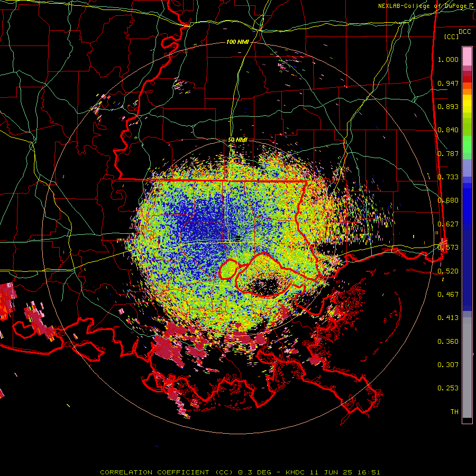Screen dimensions: 476x476
Task: Click the KHDC radar site marker at center
Action: coord(237,239)
